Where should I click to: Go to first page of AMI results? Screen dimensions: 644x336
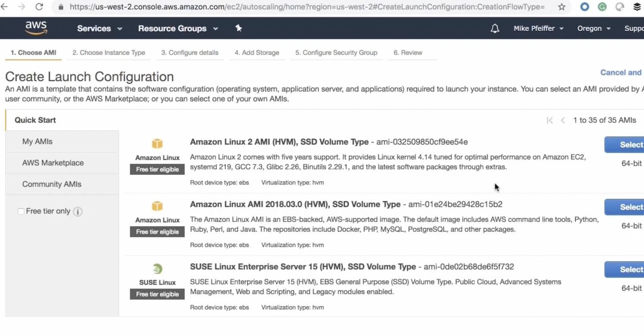point(550,120)
